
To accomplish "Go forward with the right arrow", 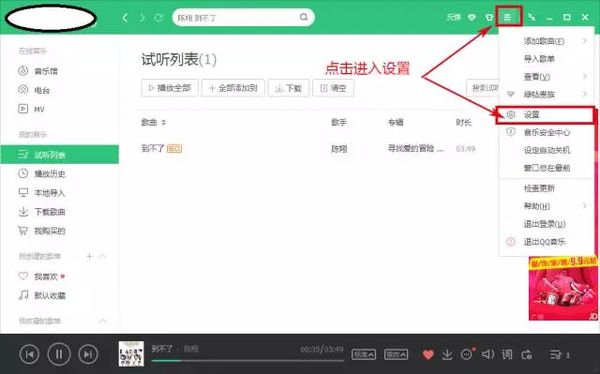I will tap(142, 18).
